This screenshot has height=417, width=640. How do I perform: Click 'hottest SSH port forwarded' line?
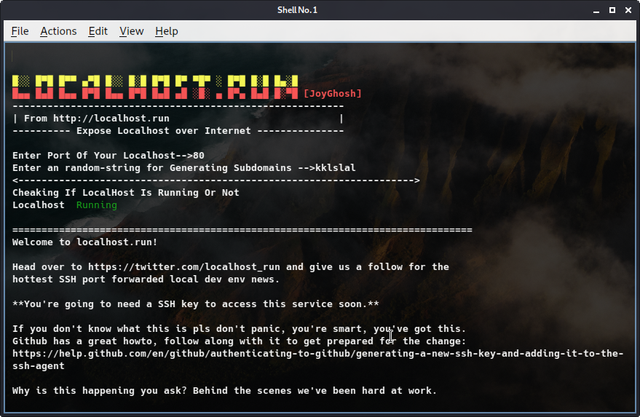[x=146, y=279]
